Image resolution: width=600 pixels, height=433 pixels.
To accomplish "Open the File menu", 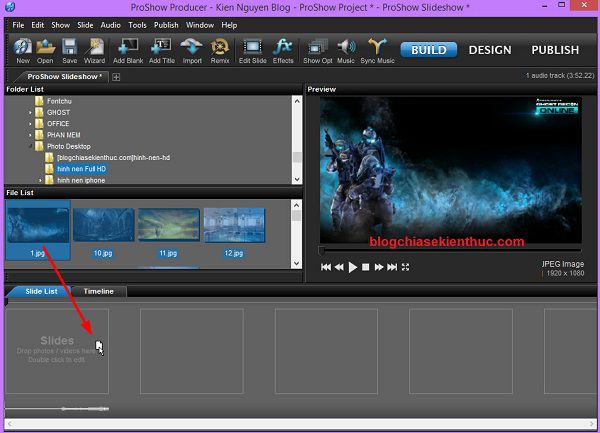I will click(x=18, y=25).
